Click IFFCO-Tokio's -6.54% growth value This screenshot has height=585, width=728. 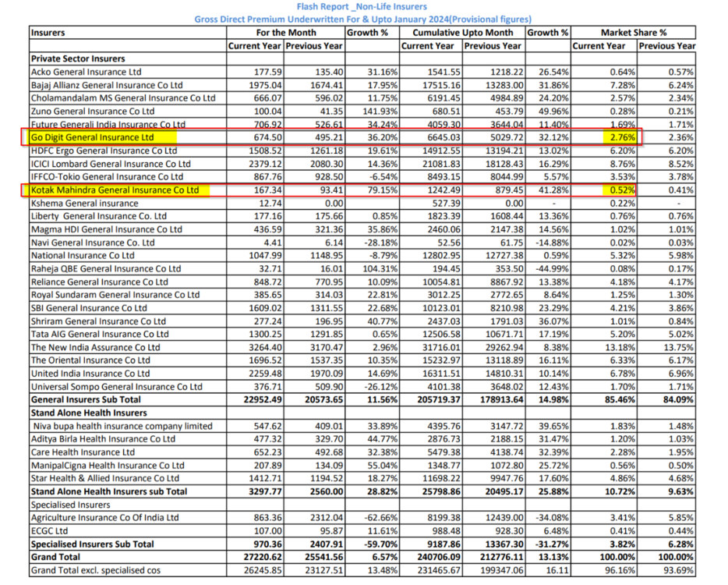tap(383, 177)
